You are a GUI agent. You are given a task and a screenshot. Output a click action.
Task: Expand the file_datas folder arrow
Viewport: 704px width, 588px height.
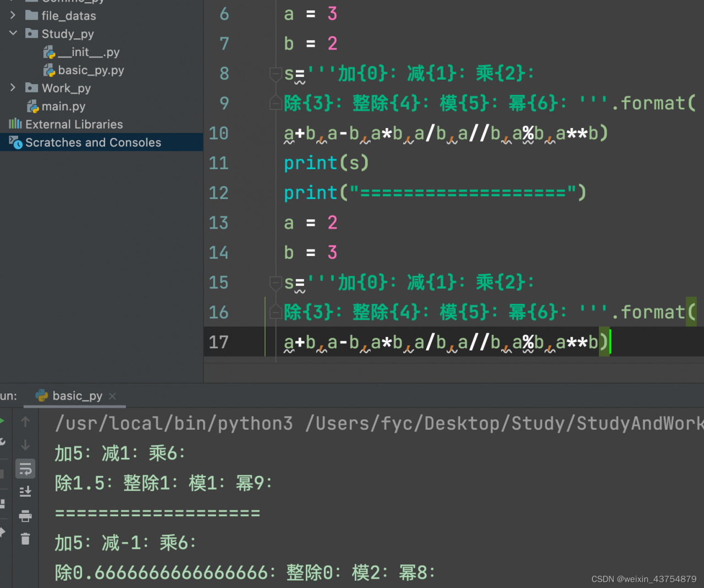(13, 15)
